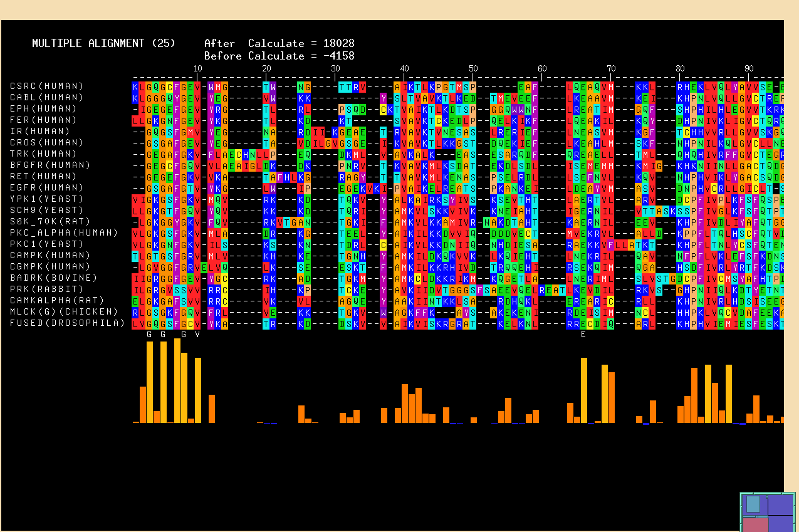This screenshot has height=532, width=799.
Task: Switch to the top-right pager desktop
Action: pyautogui.click(x=781, y=504)
